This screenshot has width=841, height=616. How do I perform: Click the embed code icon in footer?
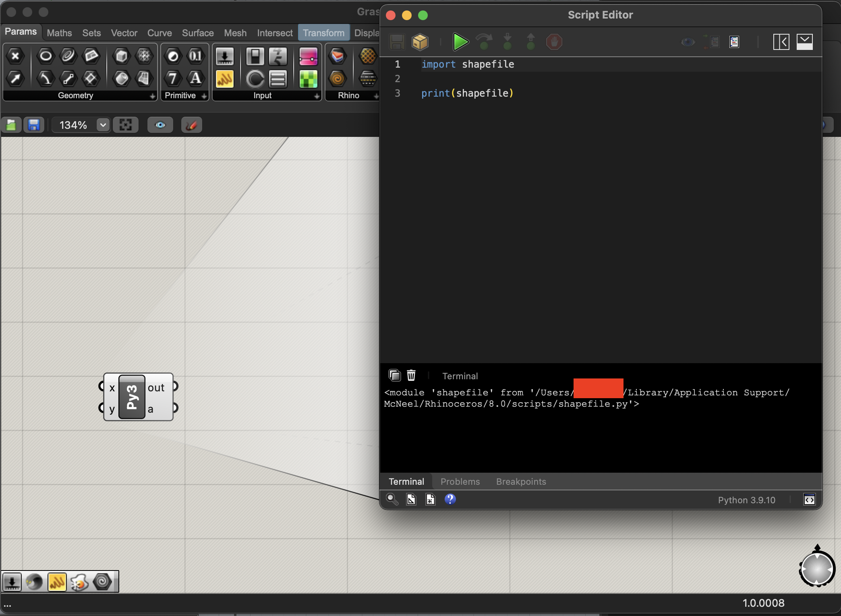coord(810,500)
